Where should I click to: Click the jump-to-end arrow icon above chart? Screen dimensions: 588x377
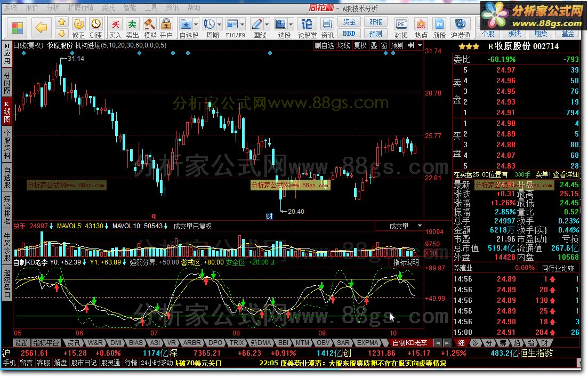411,45
